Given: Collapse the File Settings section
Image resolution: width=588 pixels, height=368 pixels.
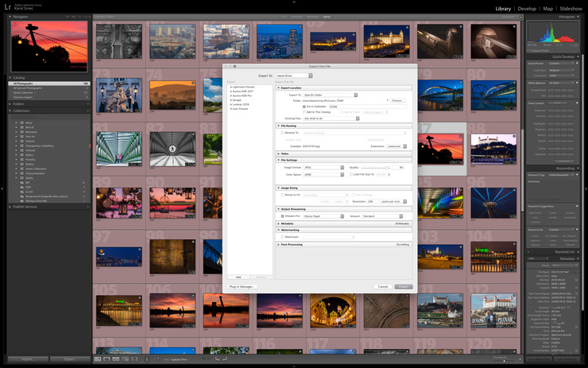Looking at the screenshot, I should (279, 161).
